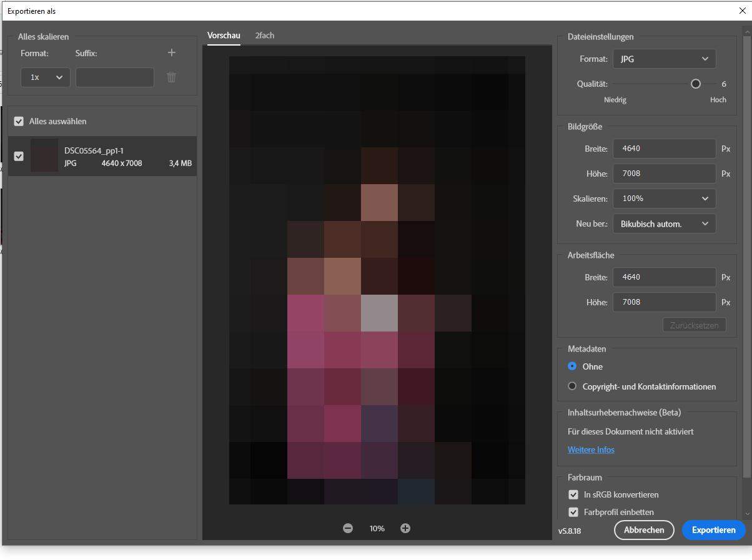Screen dimensions: 752x560
Task: Open the Weitere Infos link
Action: (591, 449)
